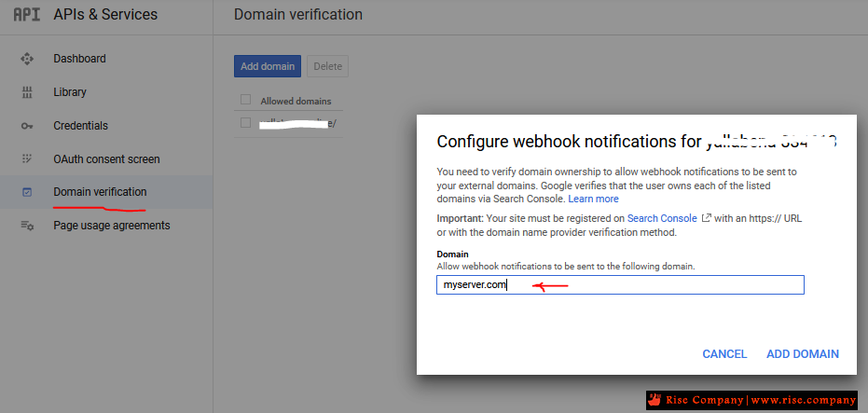Tick the Allowed domains header checkbox

(x=246, y=100)
